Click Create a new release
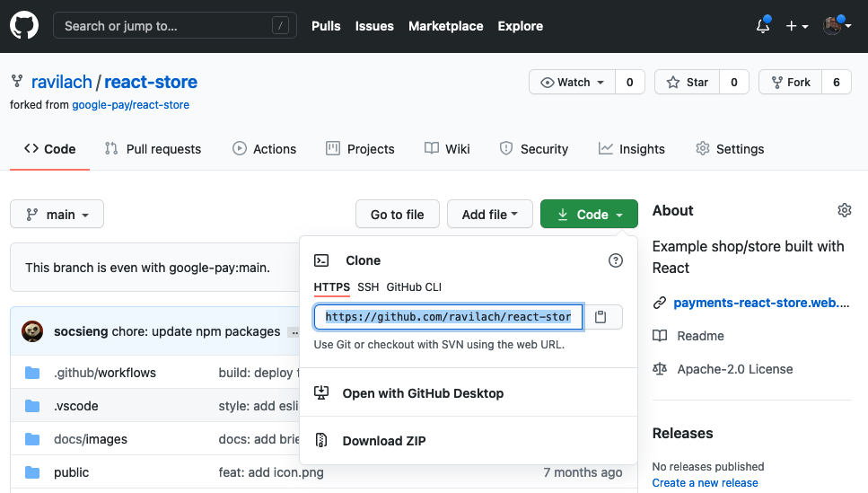 click(x=705, y=483)
